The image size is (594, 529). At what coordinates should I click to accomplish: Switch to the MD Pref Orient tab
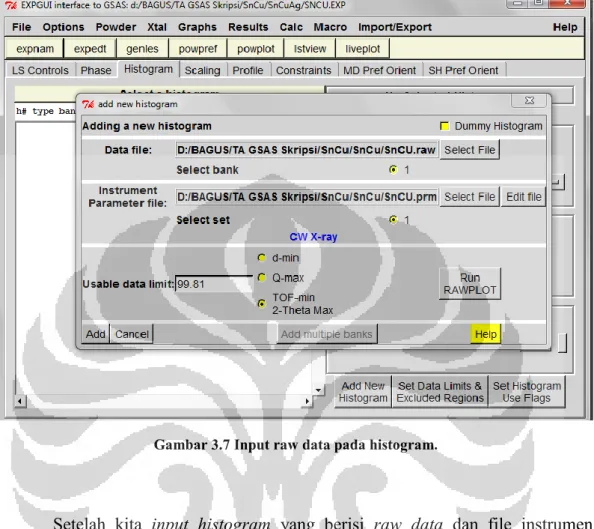pos(379,70)
